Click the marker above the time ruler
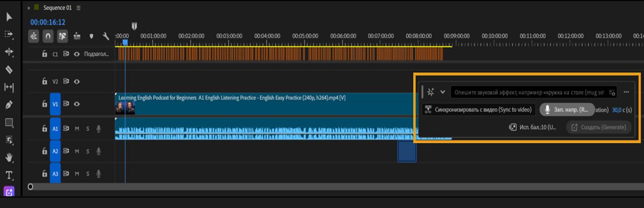Screen dimensions: 644x208 click(x=135, y=26)
